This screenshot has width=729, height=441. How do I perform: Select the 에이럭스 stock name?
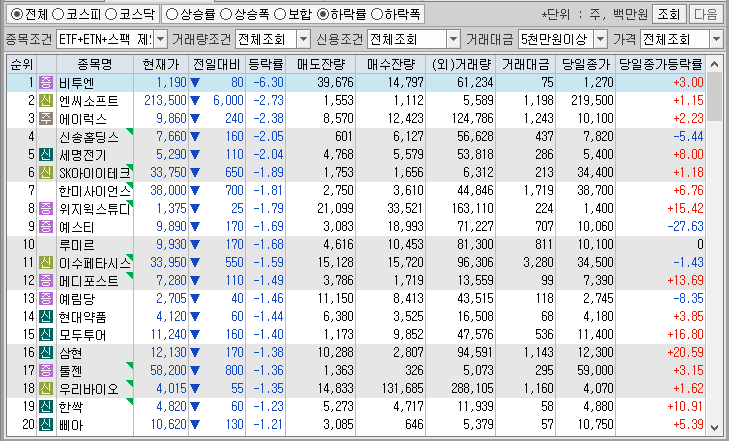click(x=83, y=118)
